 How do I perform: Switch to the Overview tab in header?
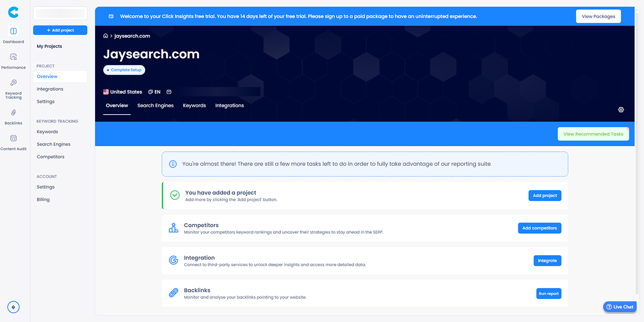tap(117, 106)
